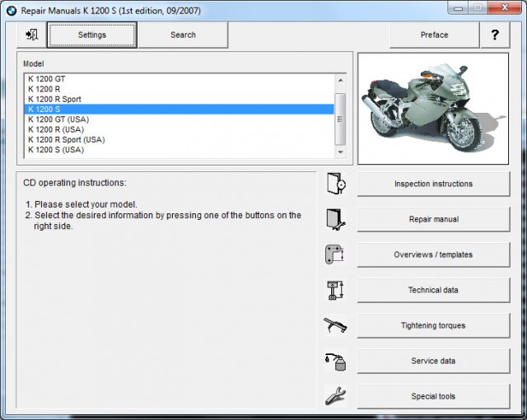
Task: Open the Settings button
Action: point(91,35)
